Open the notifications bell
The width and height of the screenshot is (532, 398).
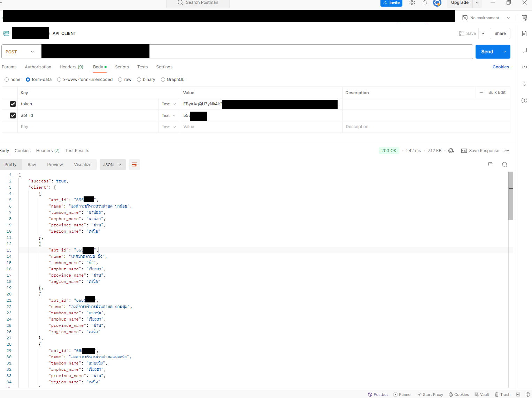coord(425,3)
